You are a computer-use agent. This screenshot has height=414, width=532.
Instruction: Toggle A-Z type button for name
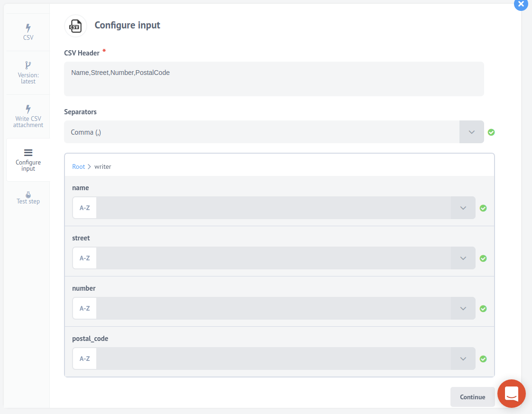coord(84,208)
